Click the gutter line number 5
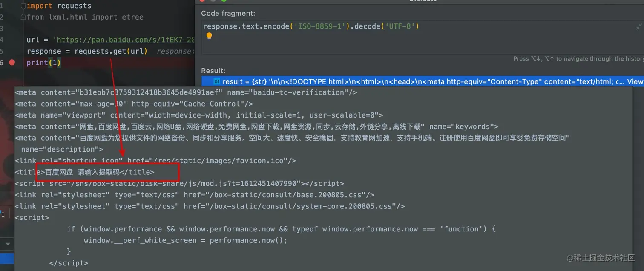Image resolution: width=644 pixels, height=271 pixels. tap(2, 51)
